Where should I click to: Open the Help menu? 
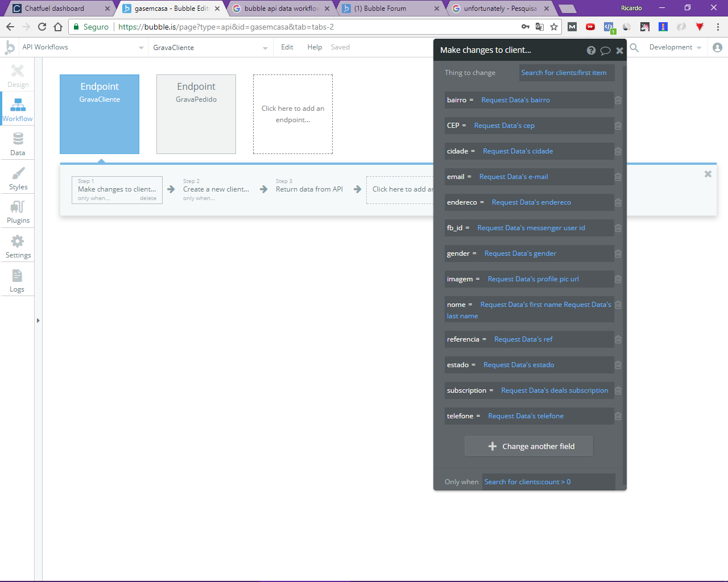coord(315,47)
